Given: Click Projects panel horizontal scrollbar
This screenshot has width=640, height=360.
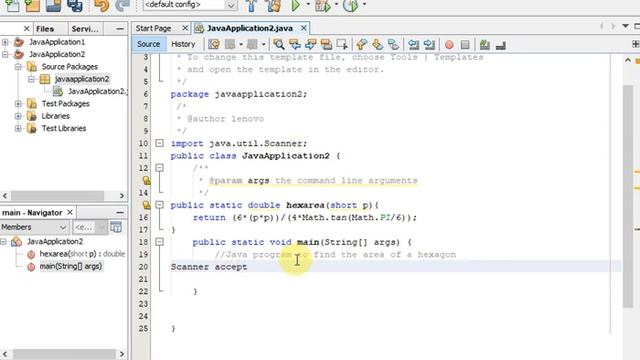Looking at the screenshot, I should pyautogui.click(x=57, y=196).
